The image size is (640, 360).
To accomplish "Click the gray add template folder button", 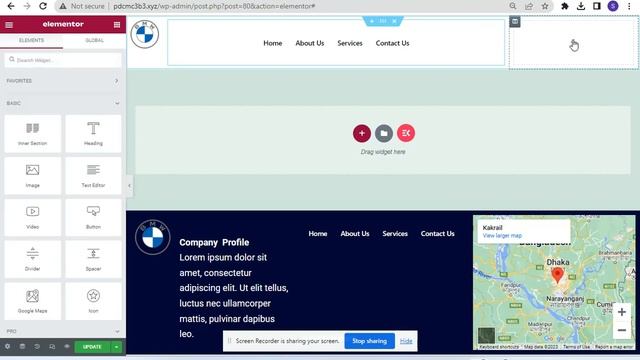I will (384, 133).
